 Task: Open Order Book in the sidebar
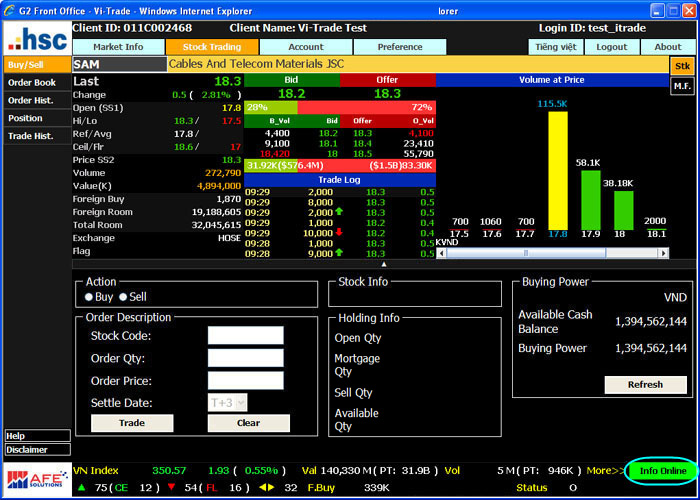click(38, 83)
